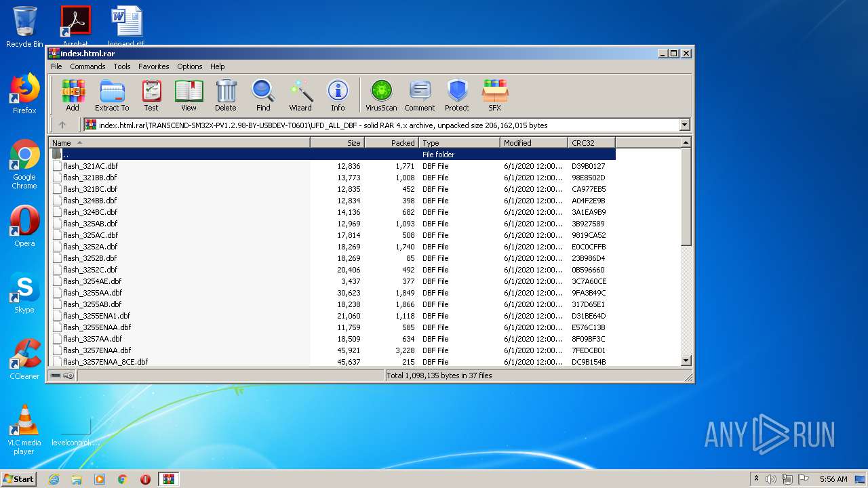Open the View toolbar tool

point(189,95)
